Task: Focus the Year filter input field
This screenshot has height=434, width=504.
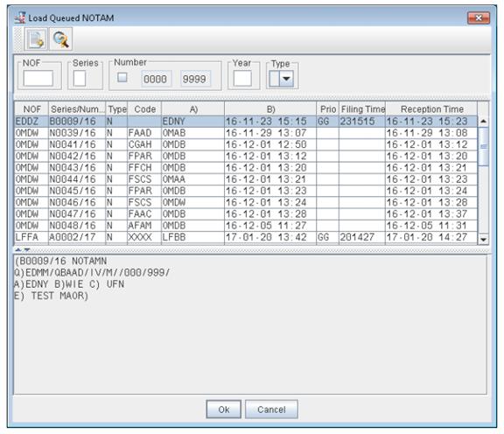Action: [242, 79]
